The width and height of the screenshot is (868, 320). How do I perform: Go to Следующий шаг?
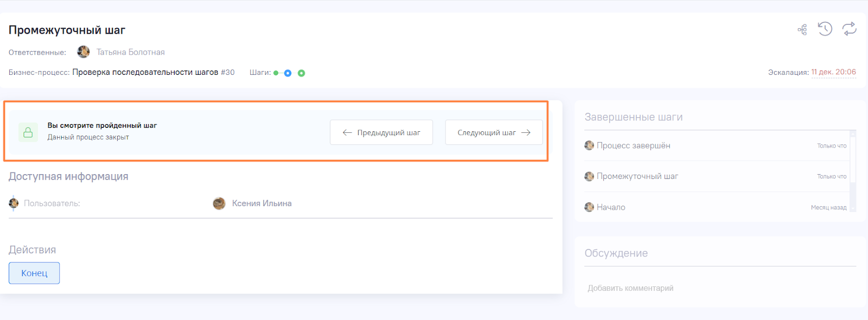click(x=494, y=132)
